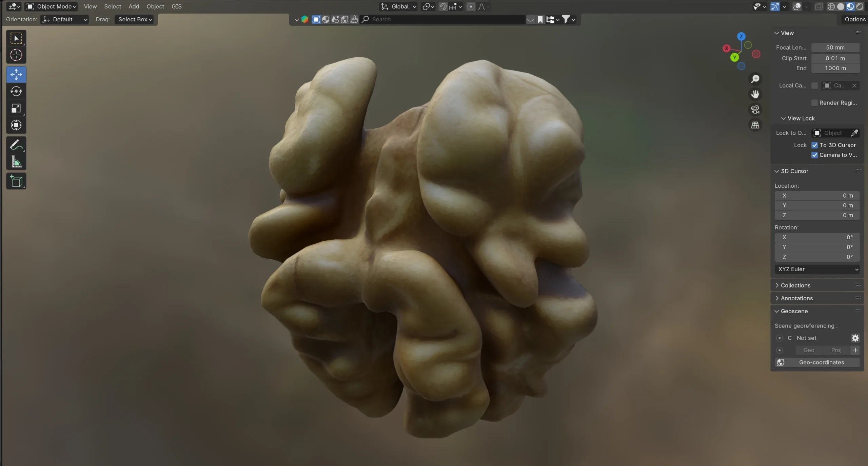Select the Add Cube tool
Viewport: 868px width, 466px height.
(16, 181)
